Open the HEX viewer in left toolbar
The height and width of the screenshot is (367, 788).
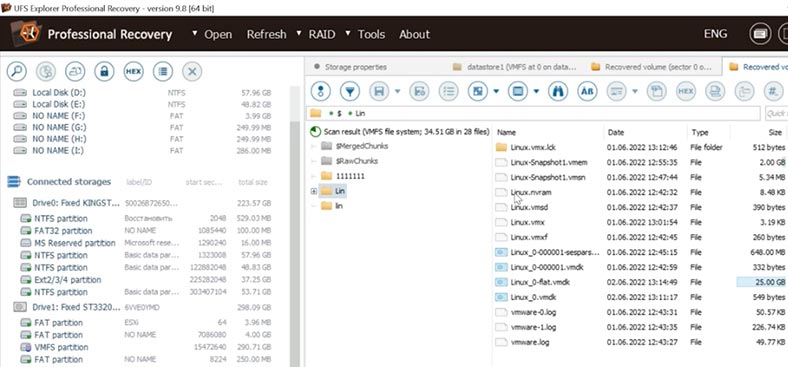coord(133,71)
